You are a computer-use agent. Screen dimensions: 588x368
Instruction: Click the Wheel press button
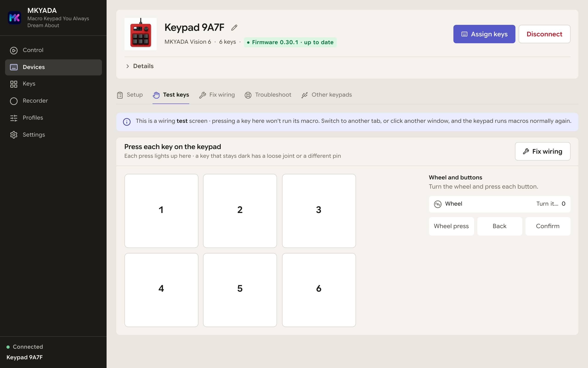451,226
